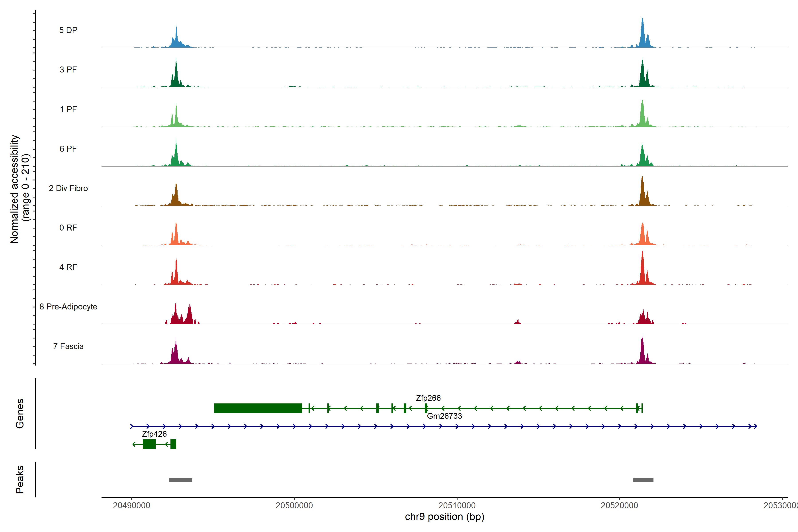798x532 pixels.
Task: Click the 2 Div Fibro track label
Action: pyautogui.click(x=68, y=188)
